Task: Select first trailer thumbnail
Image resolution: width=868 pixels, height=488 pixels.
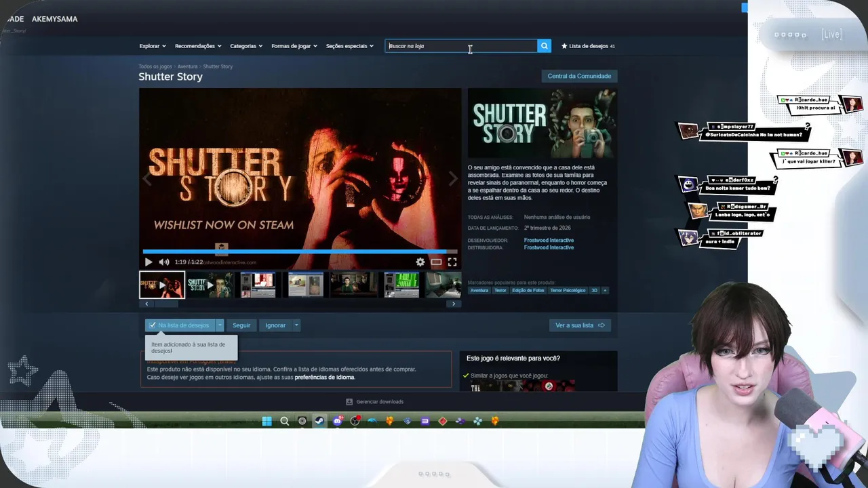Action: coord(162,285)
